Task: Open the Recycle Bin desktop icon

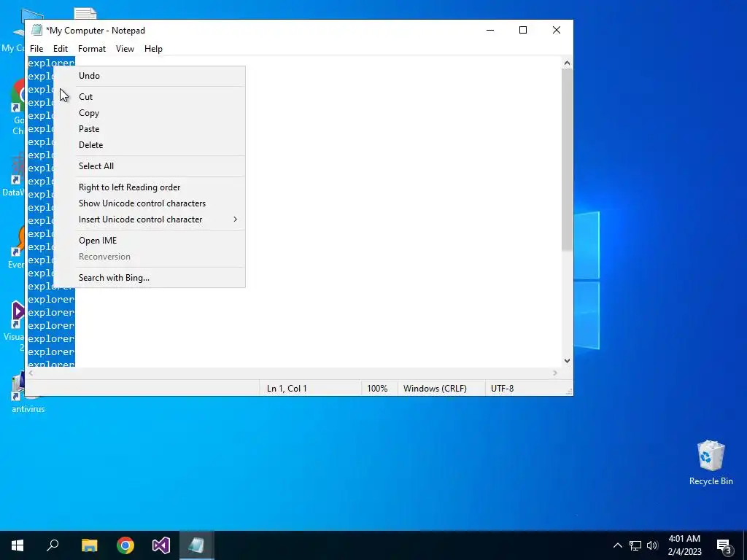Action: click(x=711, y=463)
